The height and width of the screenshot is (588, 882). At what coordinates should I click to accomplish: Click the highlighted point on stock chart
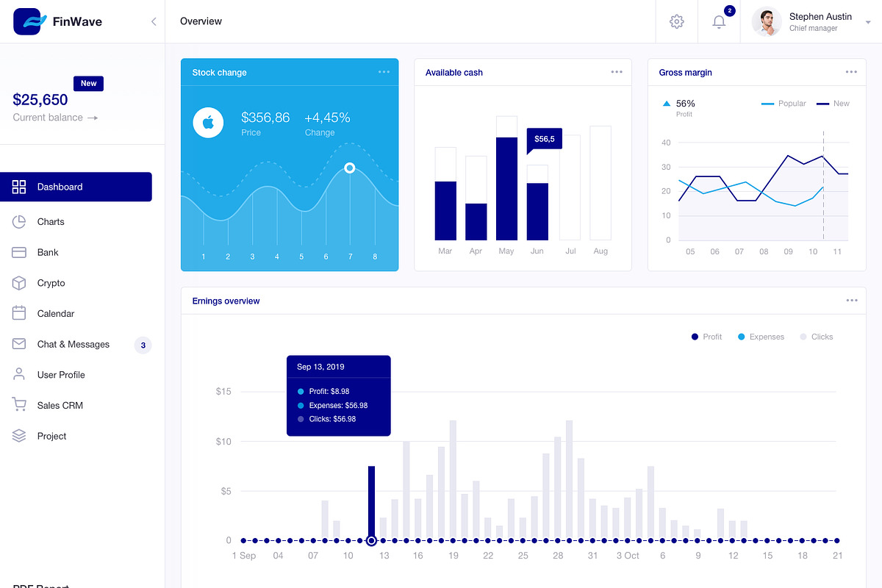coord(350,168)
